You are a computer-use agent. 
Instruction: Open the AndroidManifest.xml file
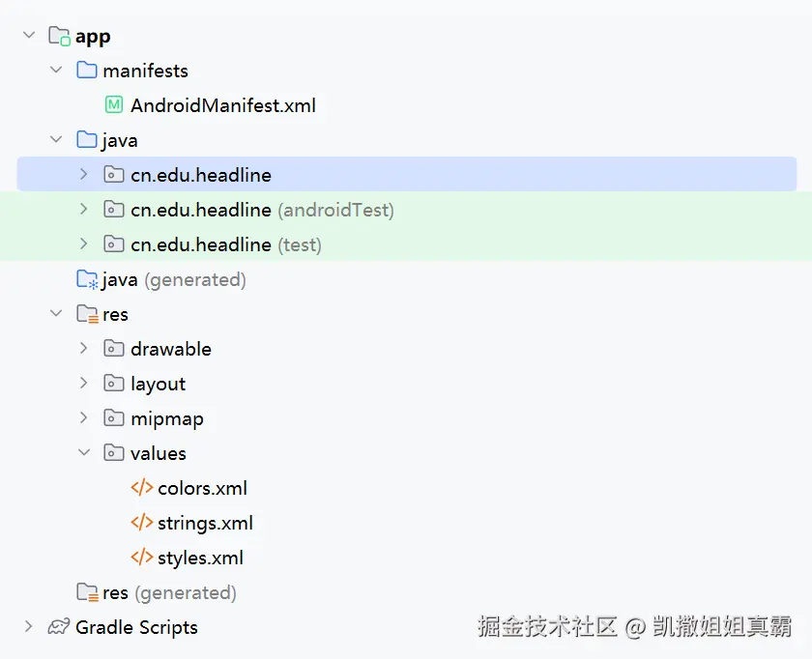pyautogui.click(x=223, y=104)
